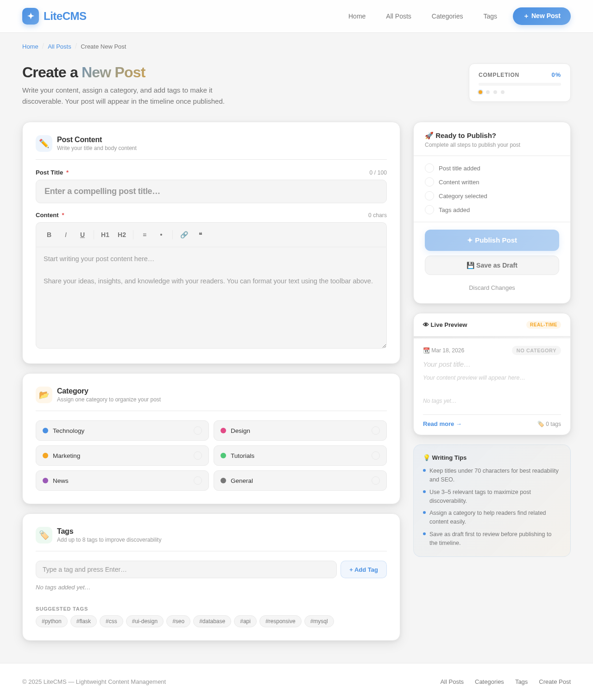Apply Underline formatting to content

pyautogui.click(x=82, y=235)
